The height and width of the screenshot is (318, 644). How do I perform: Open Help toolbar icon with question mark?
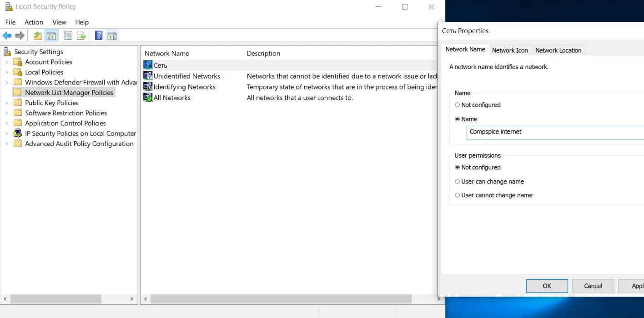(99, 36)
